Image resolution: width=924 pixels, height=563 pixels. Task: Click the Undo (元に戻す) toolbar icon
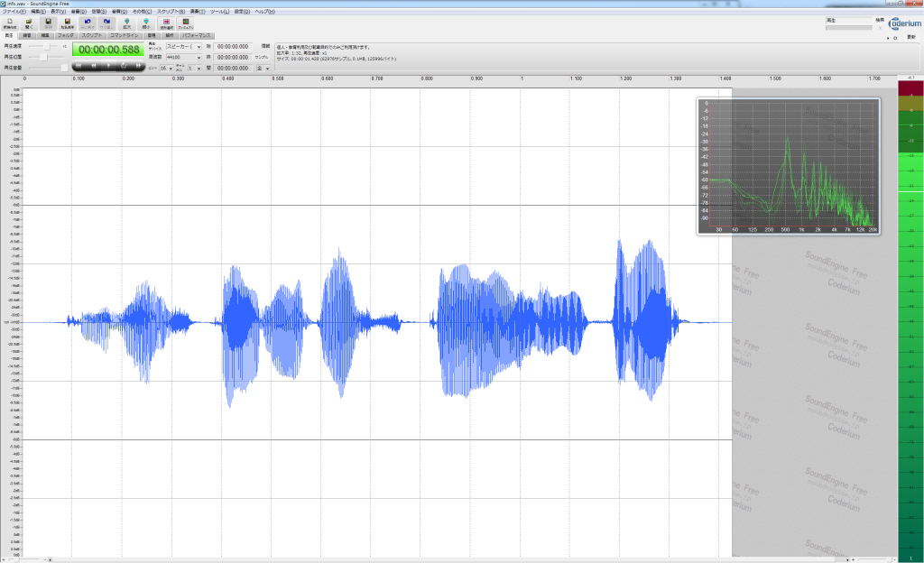pyautogui.click(x=88, y=23)
